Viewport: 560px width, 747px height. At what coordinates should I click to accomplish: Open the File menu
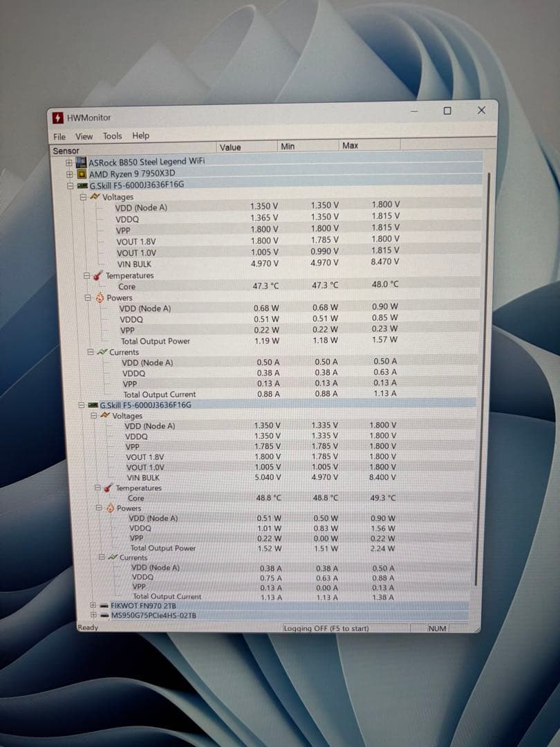(59, 137)
